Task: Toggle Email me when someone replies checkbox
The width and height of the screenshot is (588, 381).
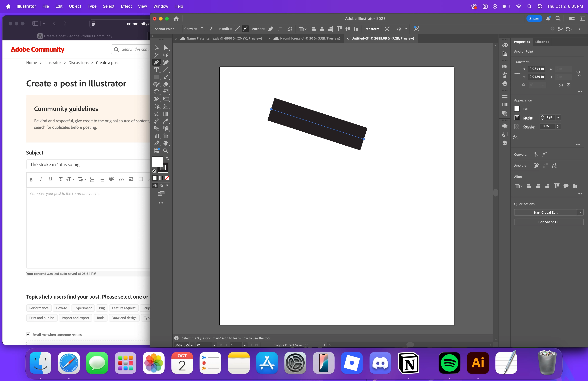Action: click(28, 334)
